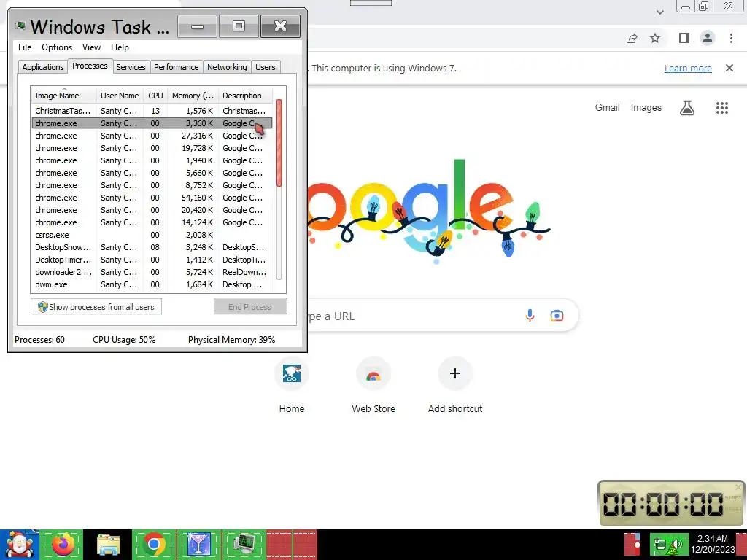The image size is (747, 560).
Task: Switch to the Services tab
Action: pyautogui.click(x=131, y=67)
